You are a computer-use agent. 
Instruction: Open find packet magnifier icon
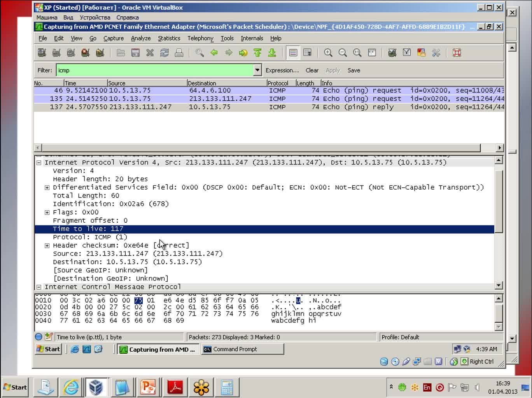point(199,53)
